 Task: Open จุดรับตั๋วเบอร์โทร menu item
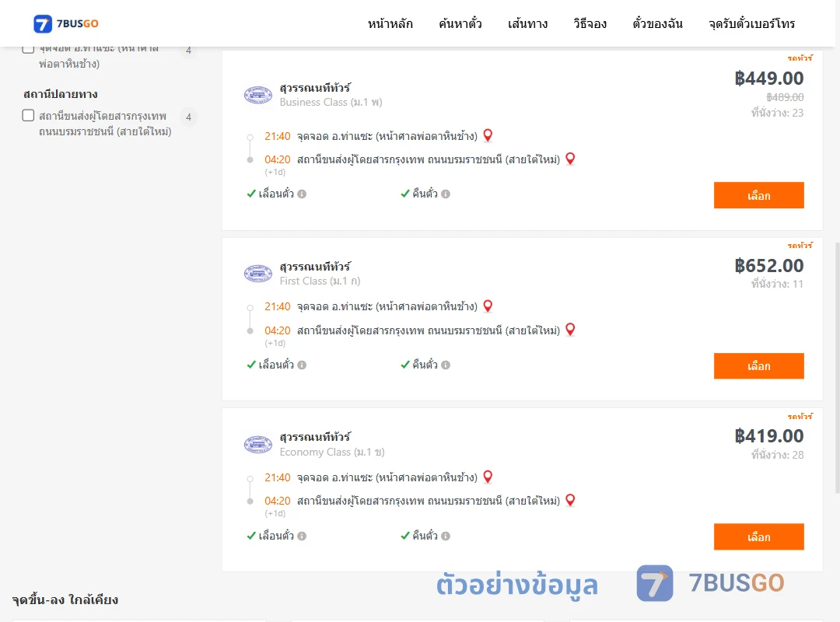pyautogui.click(x=751, y=23)
